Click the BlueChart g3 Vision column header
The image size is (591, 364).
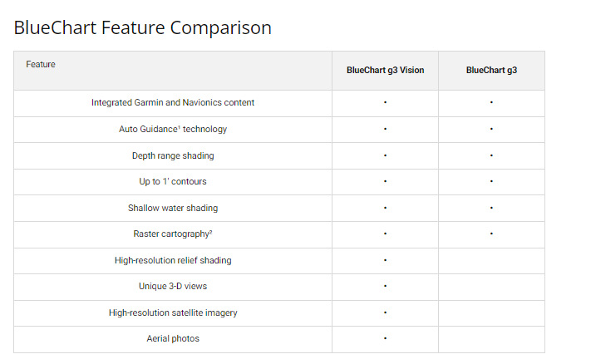pyautogui.click(x=385, y=71)
